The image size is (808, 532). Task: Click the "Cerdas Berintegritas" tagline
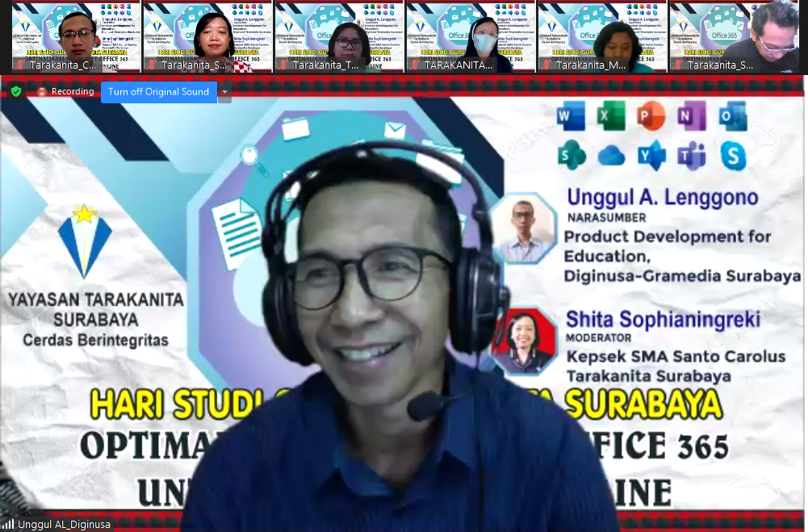point(96,340)
